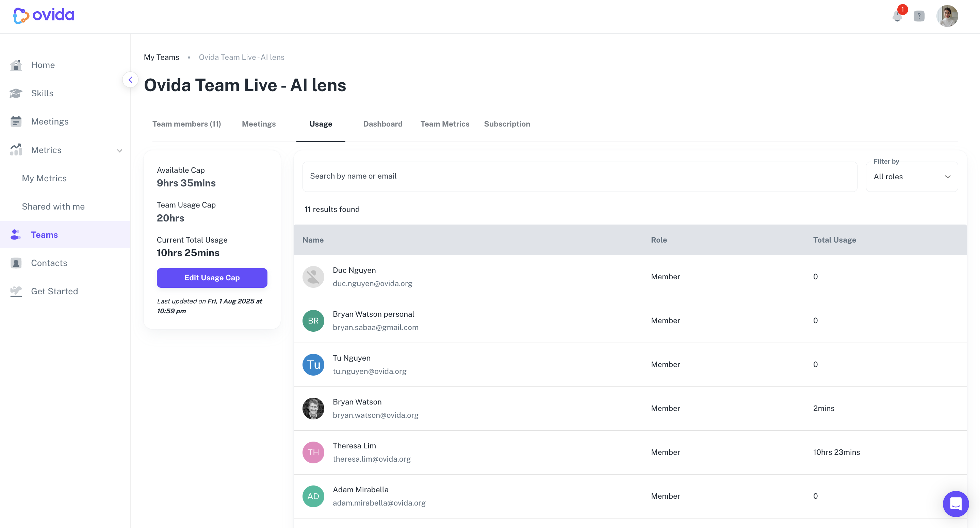
Task: Open the Subscription tab
Action: click(x=507, y=124)
